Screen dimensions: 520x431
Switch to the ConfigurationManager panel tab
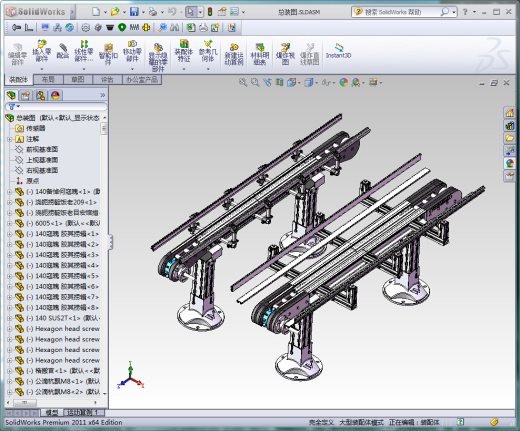[40, 96]
